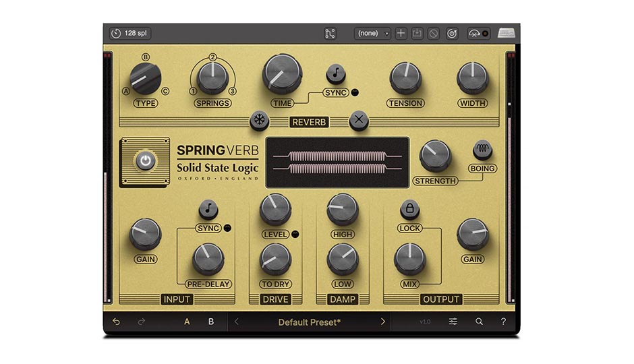The height and width of the screenshot is (364, 634).
Task: Go to previous preset with left chevron
Action: point(237,322)
